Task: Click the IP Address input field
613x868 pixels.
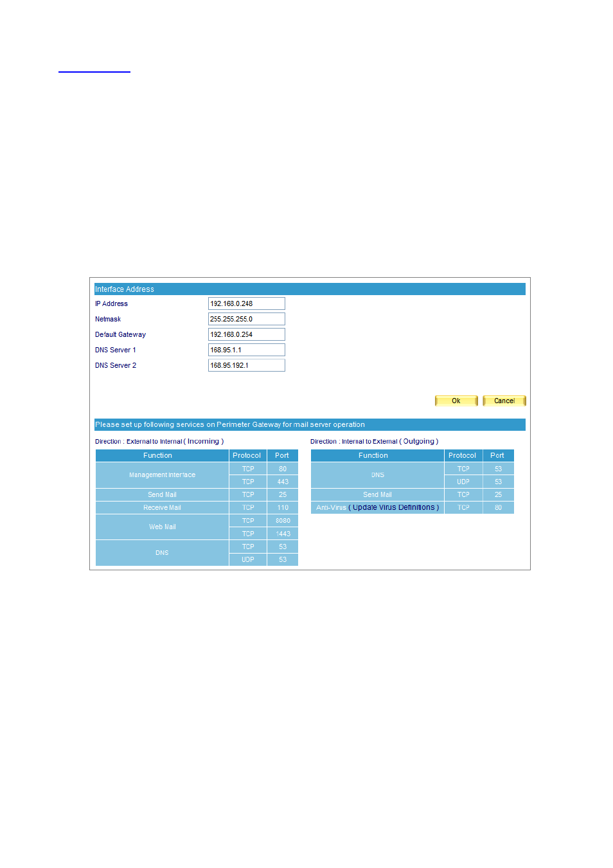Action: tap(246, 303)
